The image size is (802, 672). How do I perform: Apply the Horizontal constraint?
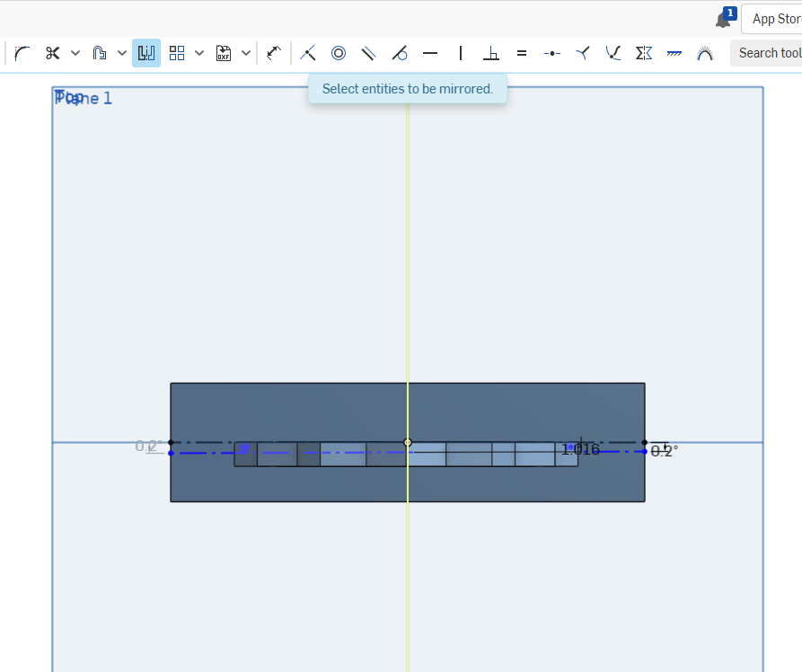pyautogui.click(x=430, y=53)
